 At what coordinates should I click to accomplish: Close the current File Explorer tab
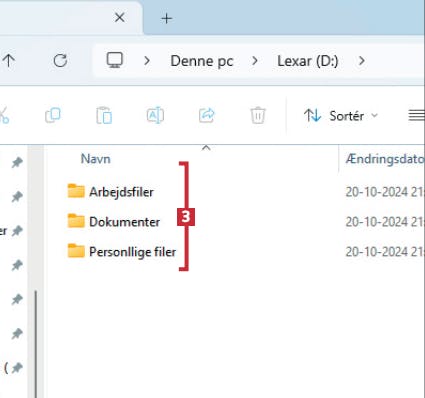tap(120, 17)
